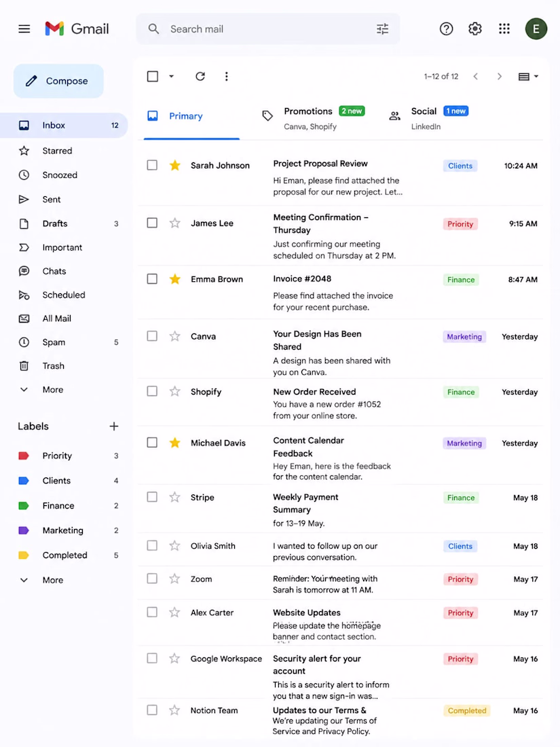Unstar the Michael Davis email
This screenshot has width=560, height=747.
pos(174,443)
